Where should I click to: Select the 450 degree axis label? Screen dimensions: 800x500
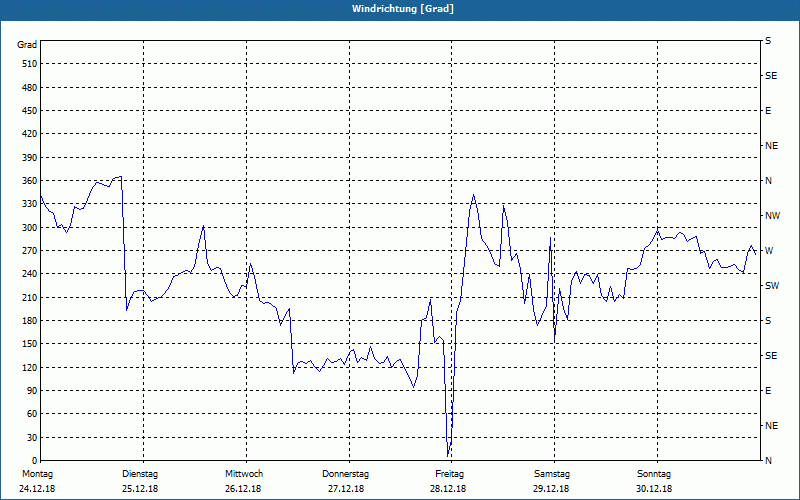29,111
